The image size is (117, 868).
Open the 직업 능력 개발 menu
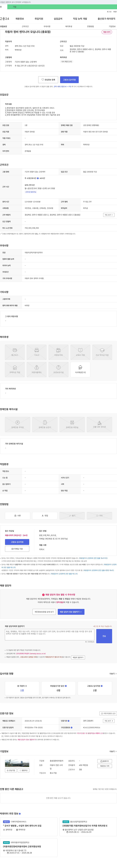click(x=80, y=19)
